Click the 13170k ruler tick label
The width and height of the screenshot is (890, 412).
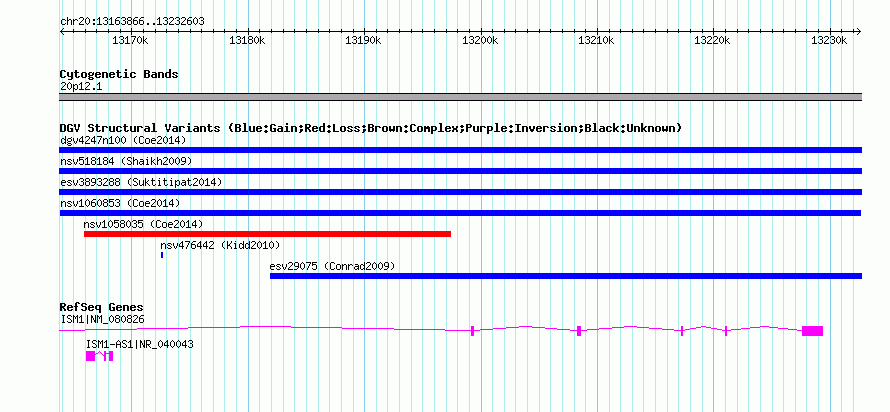pos(131,40)
